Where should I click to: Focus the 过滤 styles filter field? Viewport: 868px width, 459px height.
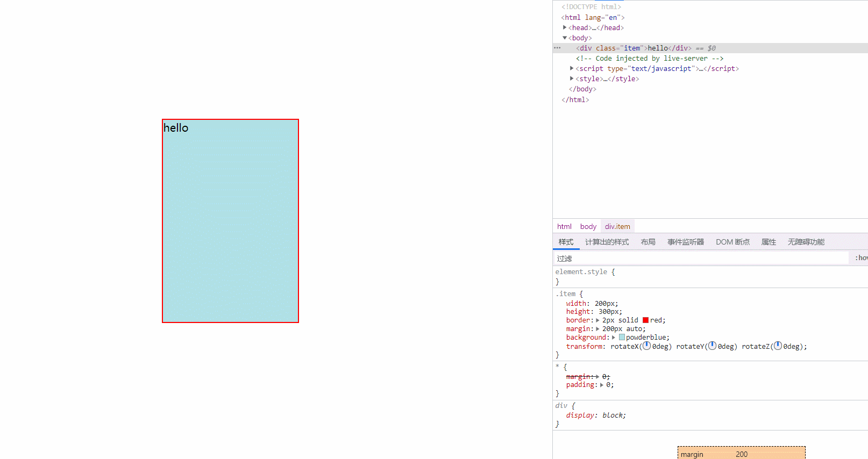(701, 259)
